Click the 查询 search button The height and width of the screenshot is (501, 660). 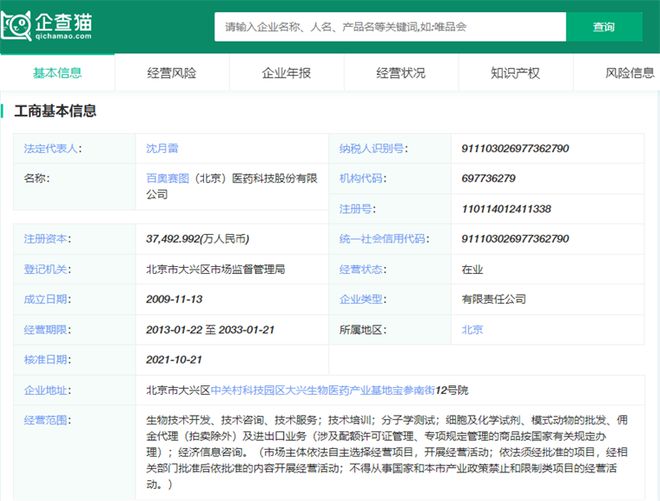click(604, 27)
